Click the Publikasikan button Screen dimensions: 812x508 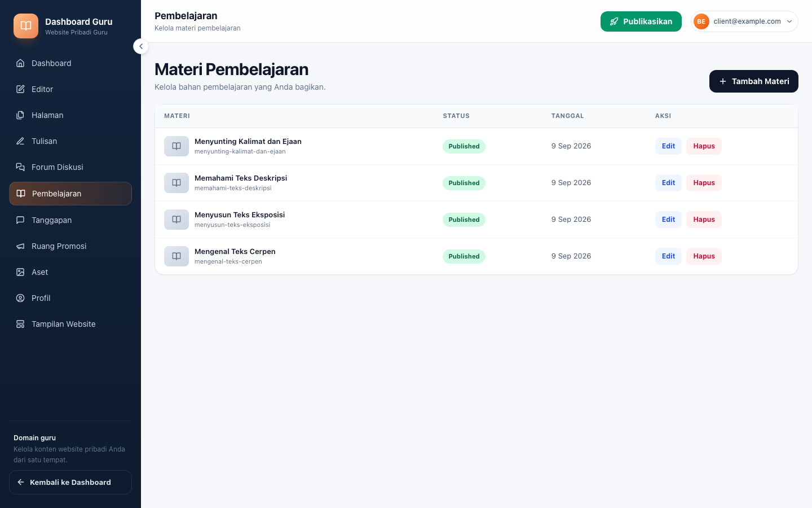(x=641, y=21)
